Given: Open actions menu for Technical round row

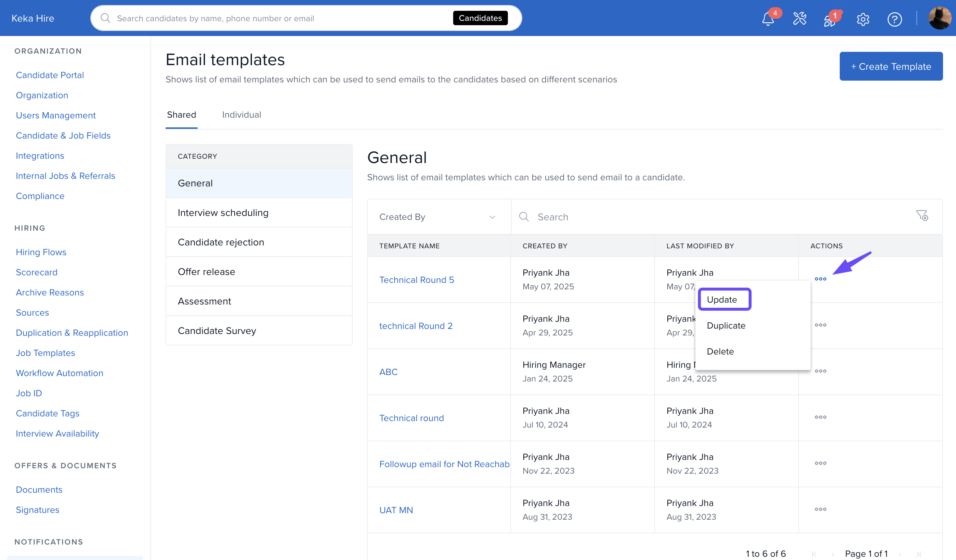Looking at the screenshot, I should pyautogui.click(x=820, y=417).
